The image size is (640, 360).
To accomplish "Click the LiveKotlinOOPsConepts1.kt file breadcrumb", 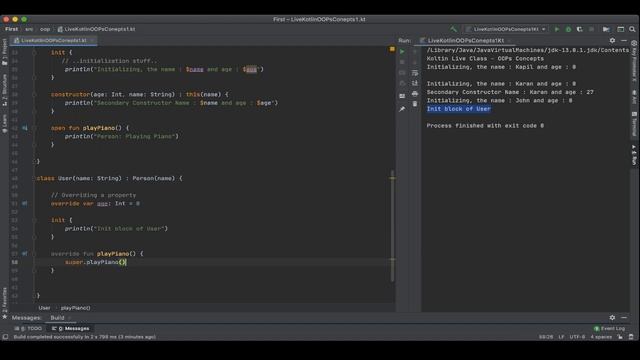I will [96, 29].
